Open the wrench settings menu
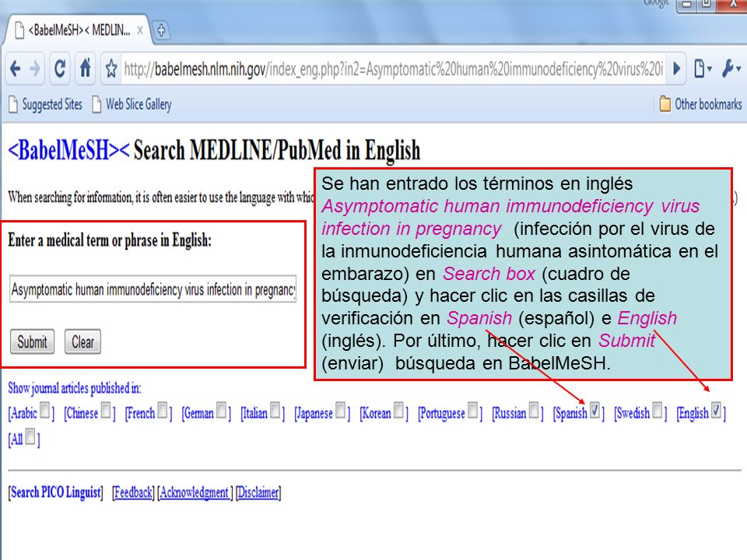This screenshot has height=560, width=747. pos(731,69)
